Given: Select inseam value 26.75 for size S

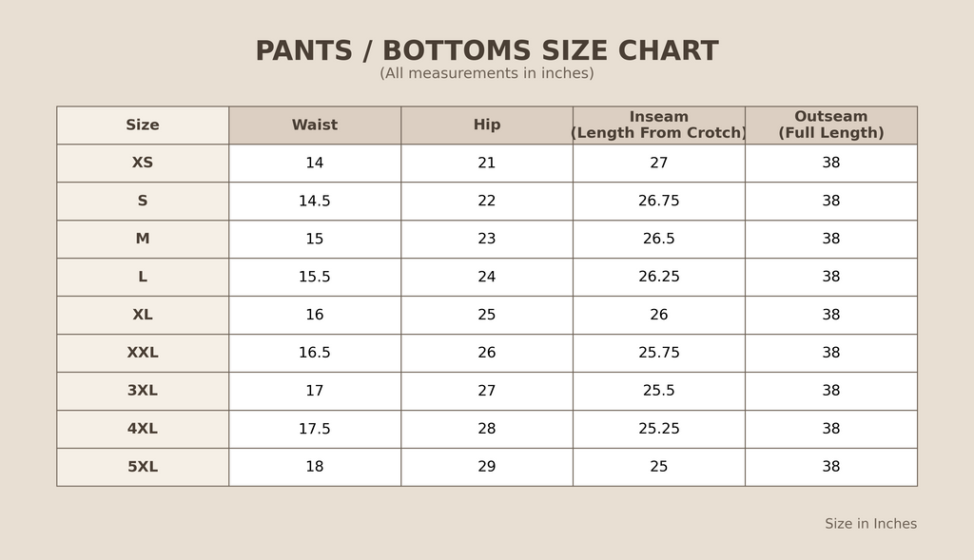Looking at the screenshot, I should pos(658,202).
